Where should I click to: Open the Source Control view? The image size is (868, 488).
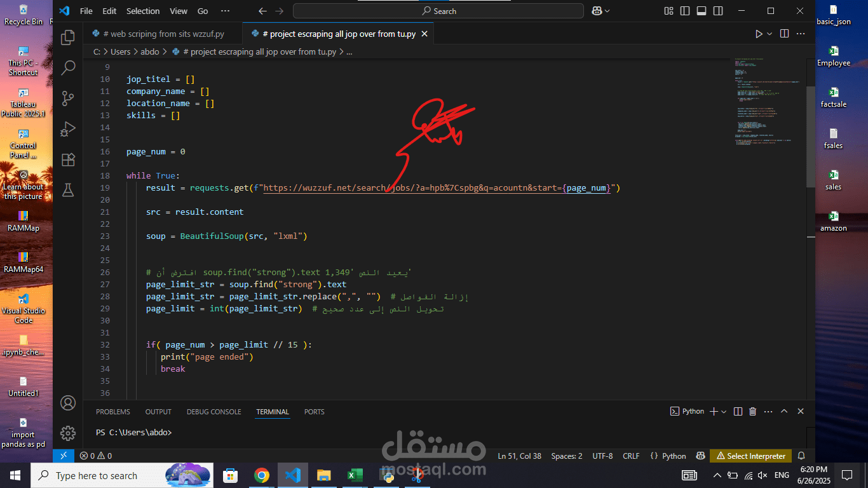point(68,98)
